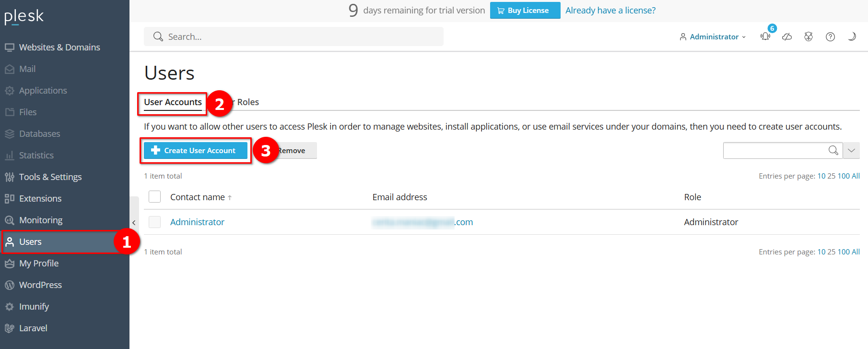Collapse the sidebar with the arrow handle
The image size is (868, 349).
coord(134,222)
